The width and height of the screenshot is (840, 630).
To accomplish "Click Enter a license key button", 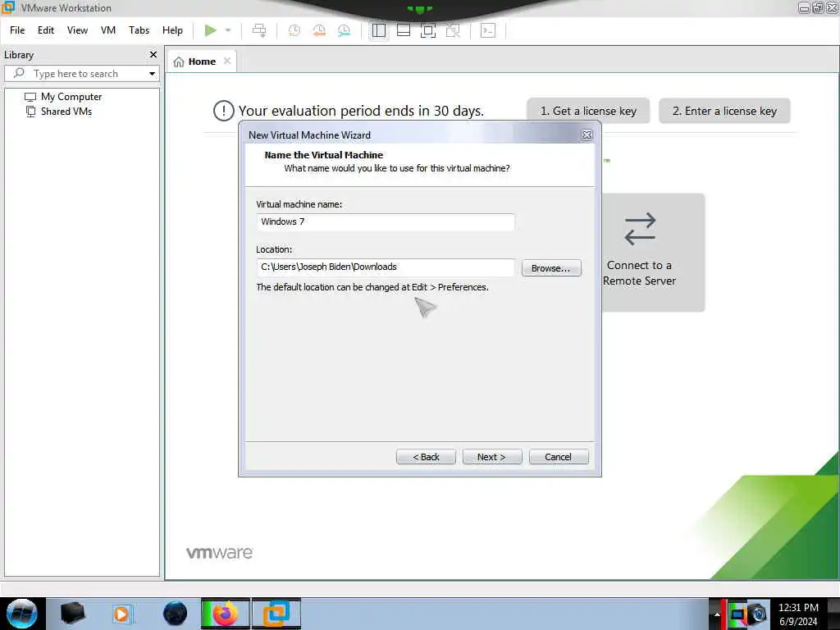I will pos(724,111).
